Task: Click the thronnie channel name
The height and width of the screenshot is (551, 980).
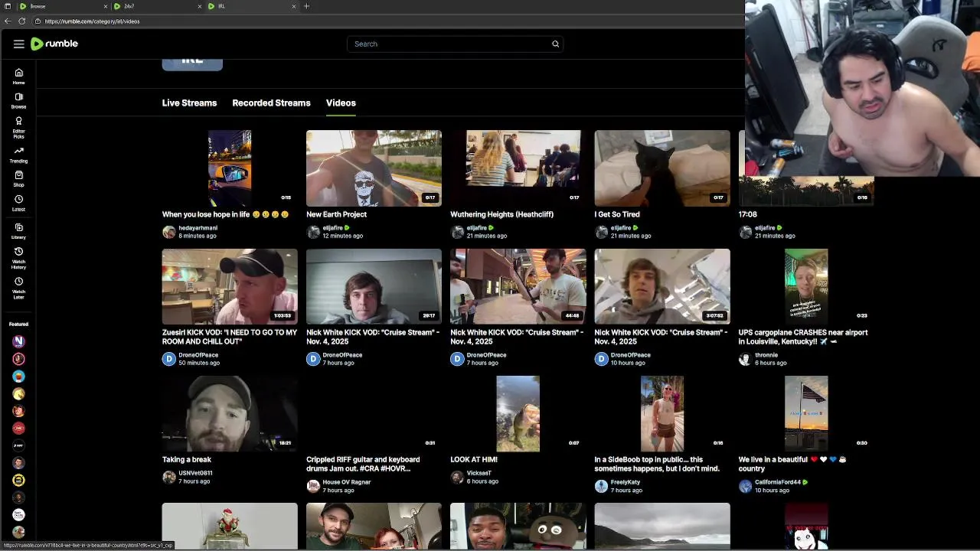Action: (x=766, y=355)
